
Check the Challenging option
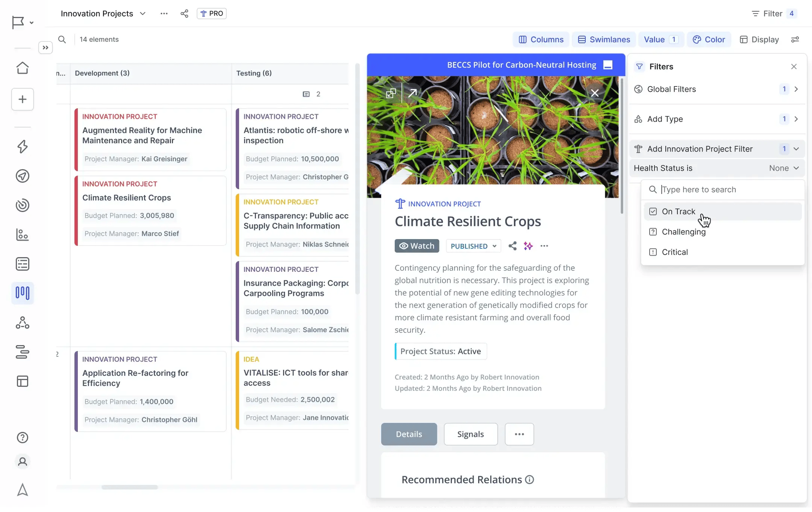click(x=723, y=232)
